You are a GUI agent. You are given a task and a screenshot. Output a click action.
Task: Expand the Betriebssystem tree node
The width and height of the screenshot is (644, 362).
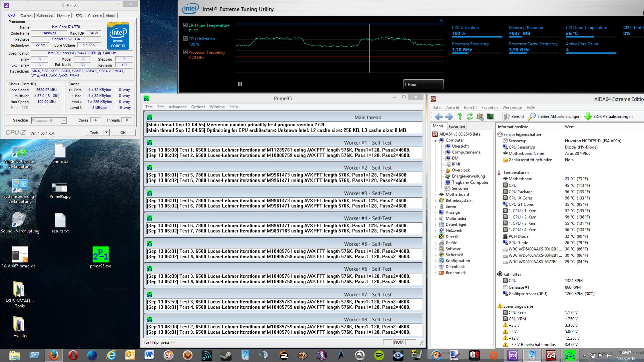point(436,201)
